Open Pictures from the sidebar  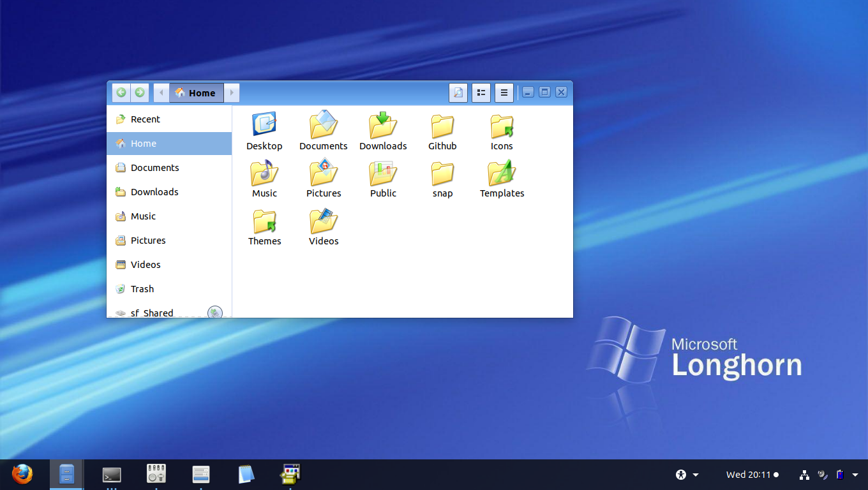(169, 241)
